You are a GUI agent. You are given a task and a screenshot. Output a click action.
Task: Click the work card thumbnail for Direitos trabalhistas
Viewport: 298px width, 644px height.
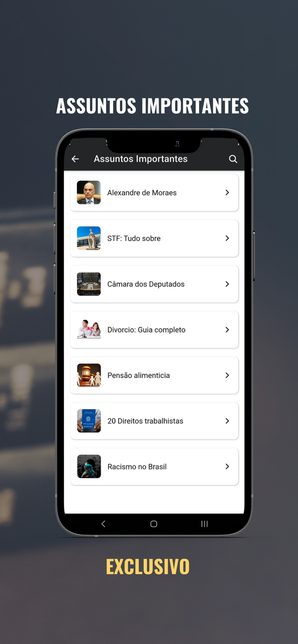click(89, 421)
